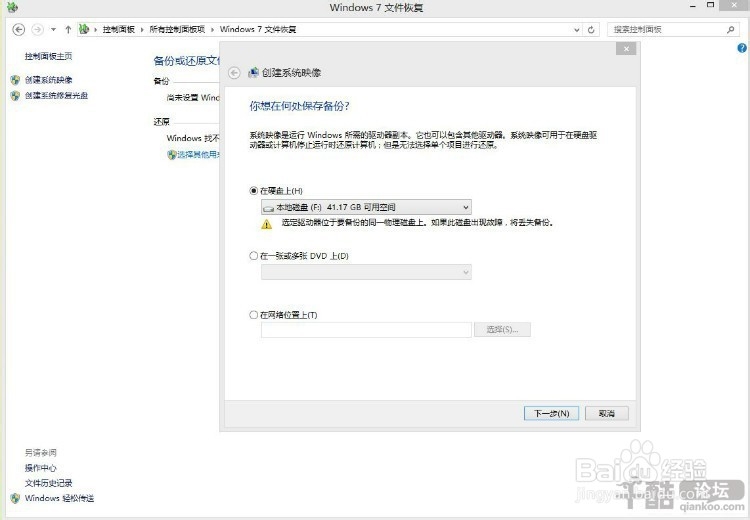Screen dimensions: 750x520
Task: Select 控制面板 breadcrumb in address bar
Action: [x=119, y=30]
